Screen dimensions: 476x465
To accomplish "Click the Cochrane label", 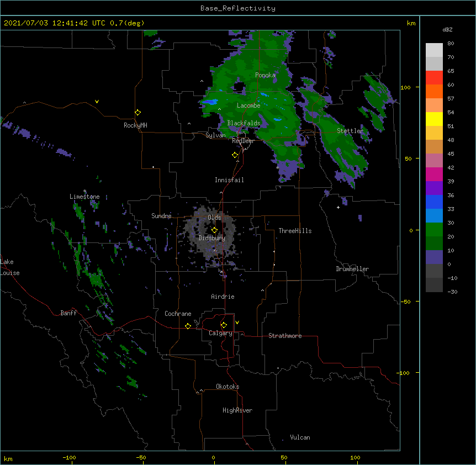I will tap(178, 314).
